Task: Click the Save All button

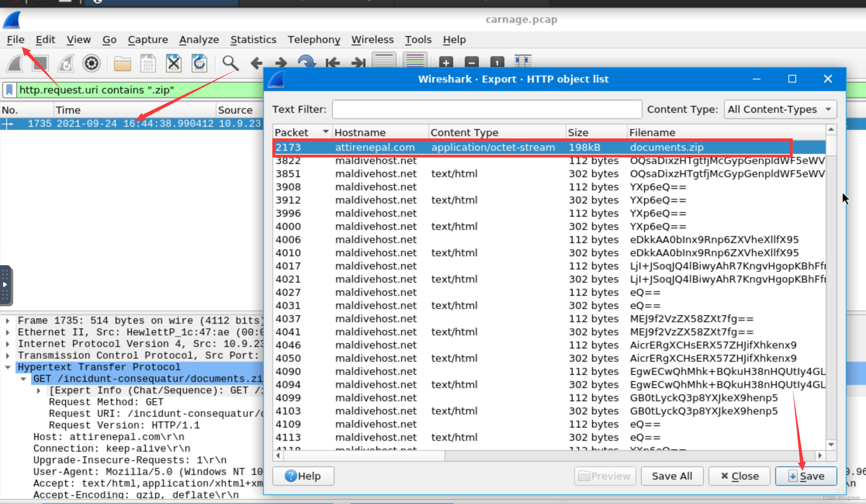Action: click(672, 476)
